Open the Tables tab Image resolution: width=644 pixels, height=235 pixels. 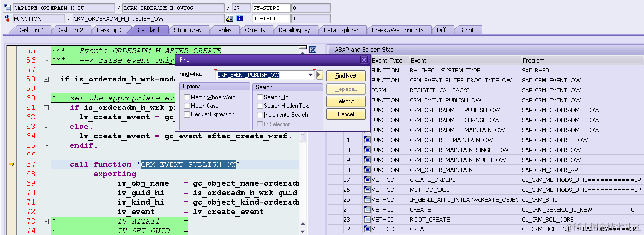click(223, 30)
